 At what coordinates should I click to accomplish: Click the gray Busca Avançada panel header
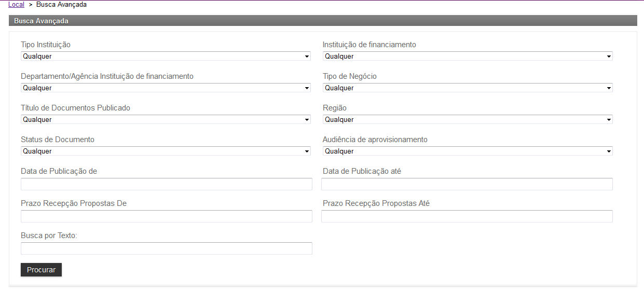(322, 21)
